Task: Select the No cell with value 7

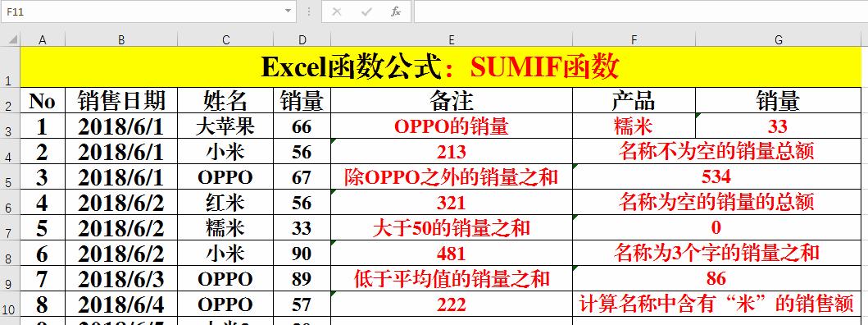Action: pos(43,278)
